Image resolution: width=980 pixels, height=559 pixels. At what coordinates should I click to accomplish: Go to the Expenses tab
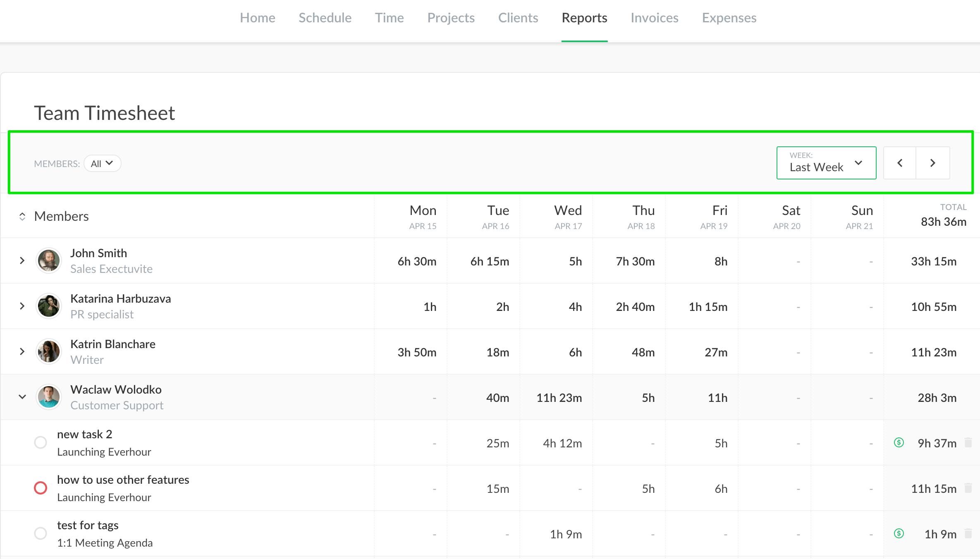tap(729, 18)
